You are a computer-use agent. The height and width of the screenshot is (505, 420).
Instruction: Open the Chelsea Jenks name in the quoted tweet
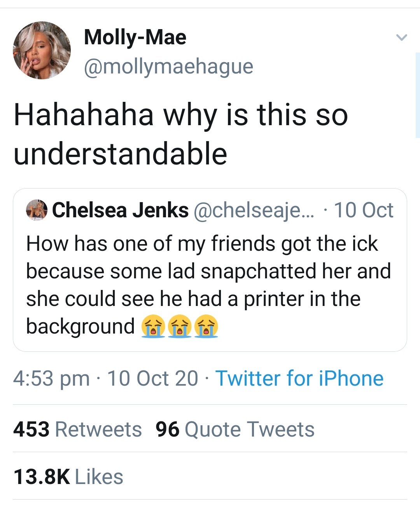(x=120, y=210)
